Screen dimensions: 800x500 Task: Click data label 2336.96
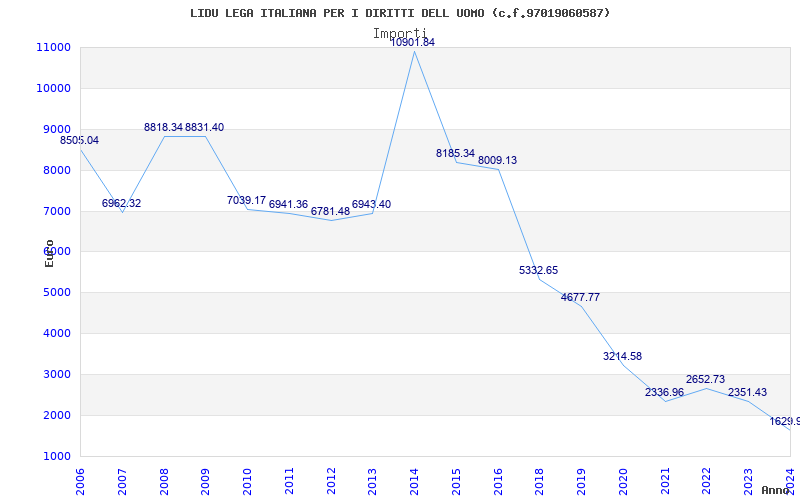pyautogui.click(x=664, y=392)
